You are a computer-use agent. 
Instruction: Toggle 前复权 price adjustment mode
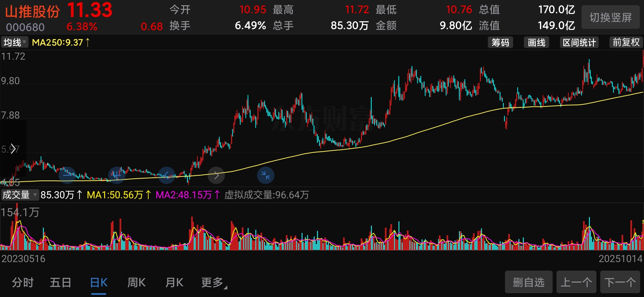(x=626, y=43)
